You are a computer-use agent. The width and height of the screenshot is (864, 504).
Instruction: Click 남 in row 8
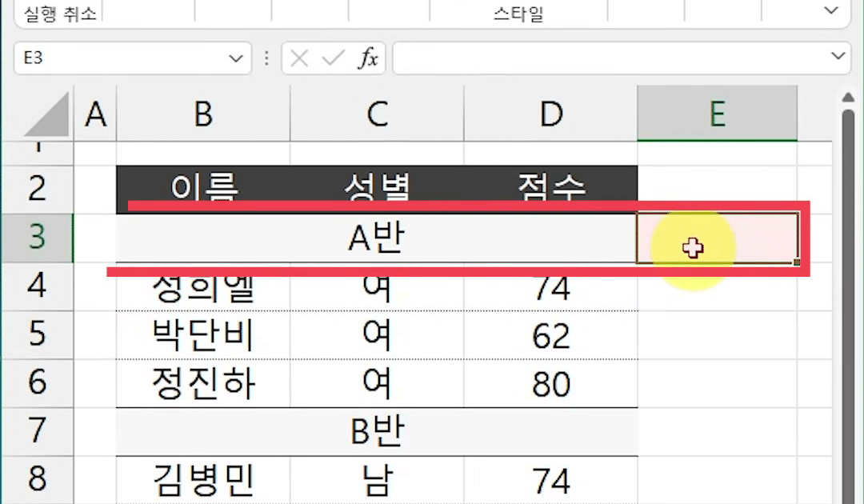point(377,480)
